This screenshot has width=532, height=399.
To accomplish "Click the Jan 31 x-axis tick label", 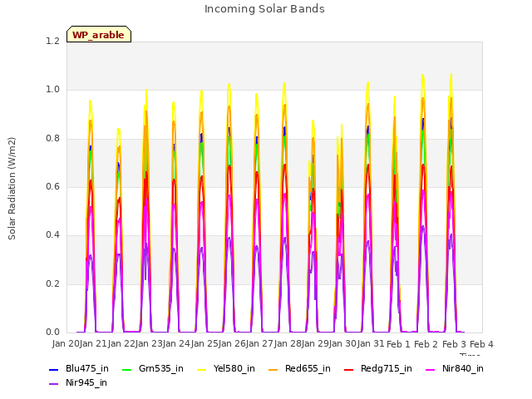I will [x=372, y=344].
